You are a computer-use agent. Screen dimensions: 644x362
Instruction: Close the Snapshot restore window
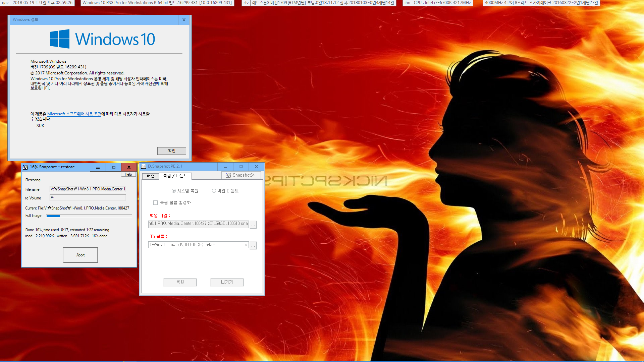pos(129,167)
